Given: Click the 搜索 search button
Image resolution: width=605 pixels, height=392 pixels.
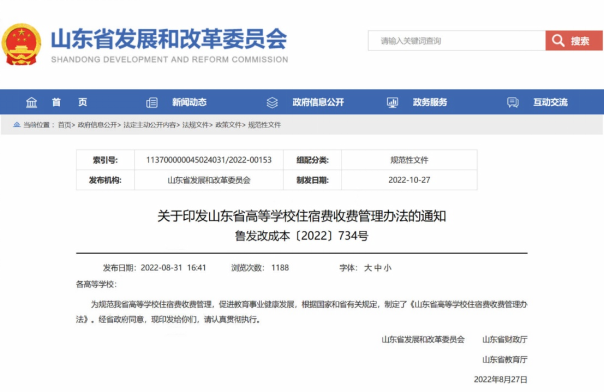Looking at the screenshot, I should 574,41.
